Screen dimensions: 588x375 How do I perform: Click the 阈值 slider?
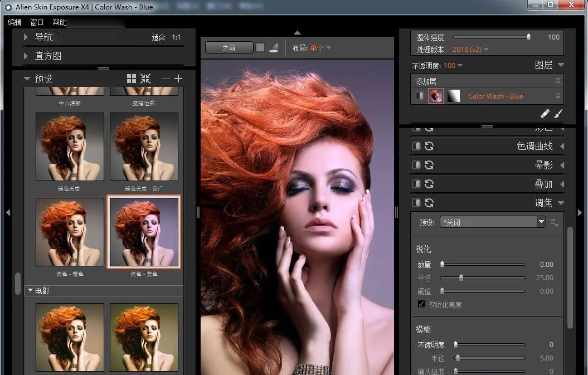click(482, 291)
